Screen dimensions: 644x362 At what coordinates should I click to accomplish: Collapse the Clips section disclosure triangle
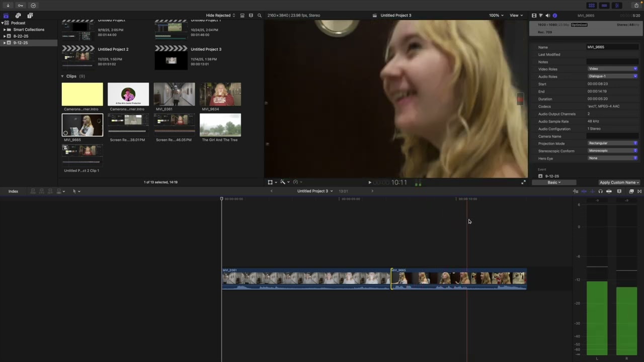coord(63,76)
